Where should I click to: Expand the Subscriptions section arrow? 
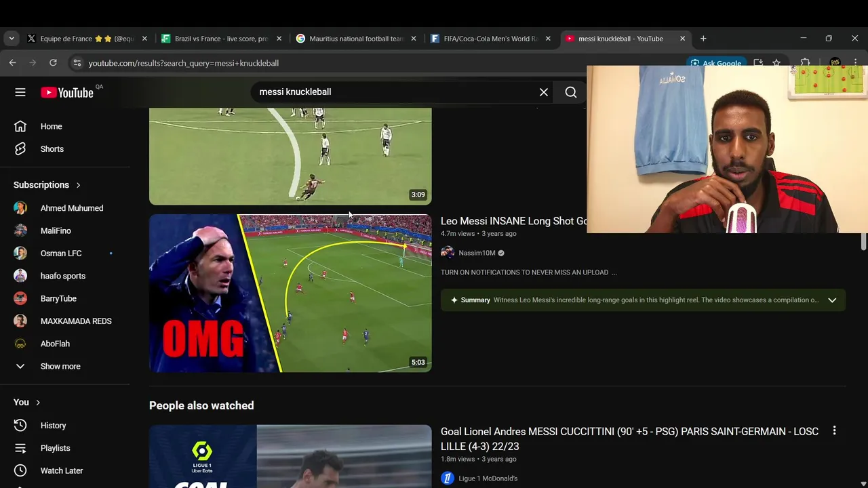pos(78,185)
